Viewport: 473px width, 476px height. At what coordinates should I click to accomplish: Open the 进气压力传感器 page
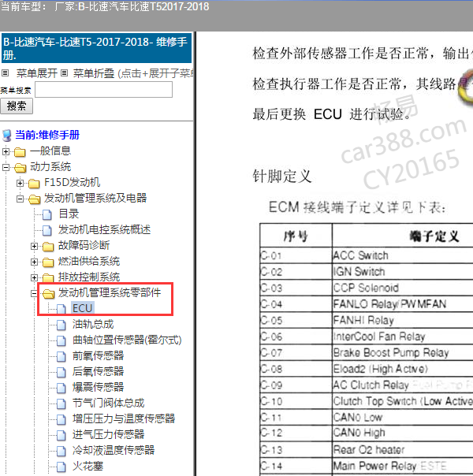pyautogui.click(x=108, y=435)
